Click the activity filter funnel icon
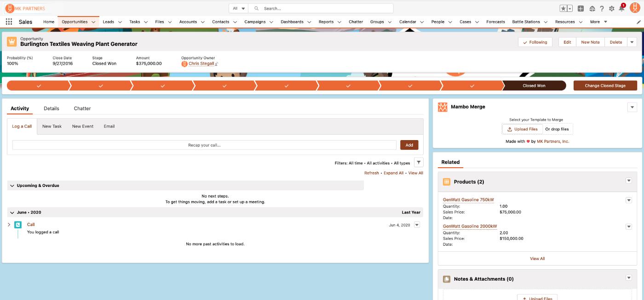The height and width of the screenshot is (300, 644). 418,163
